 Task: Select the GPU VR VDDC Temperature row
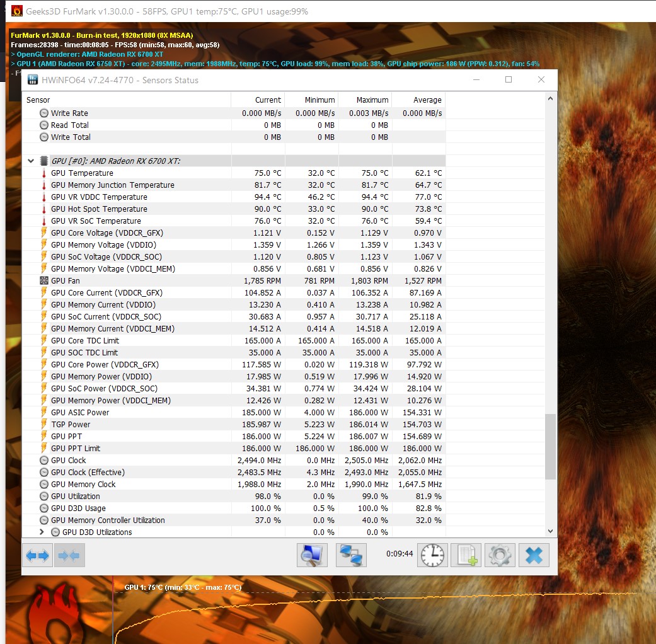234,197
